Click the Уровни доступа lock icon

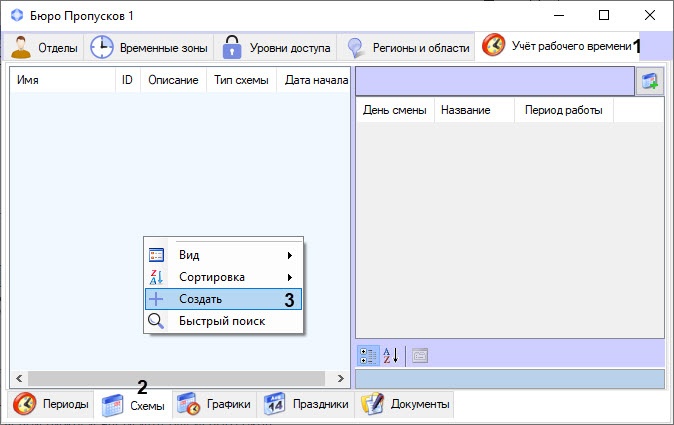click(232, 47)
